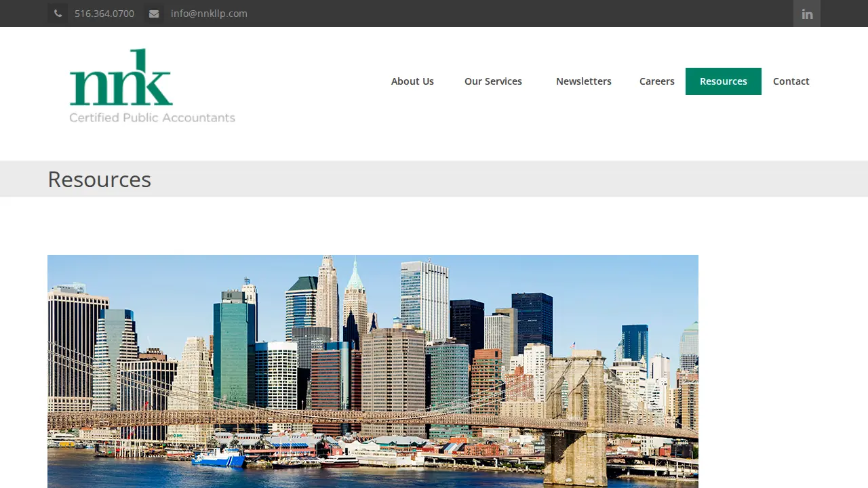Click the New York skyline banner image
The image size is (868, 488).
373,371
